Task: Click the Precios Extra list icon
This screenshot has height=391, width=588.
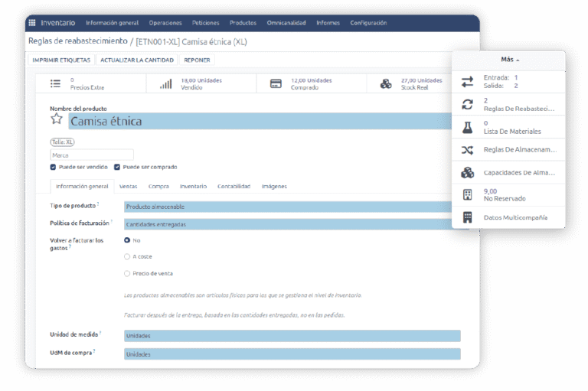Action: point(55,83)
